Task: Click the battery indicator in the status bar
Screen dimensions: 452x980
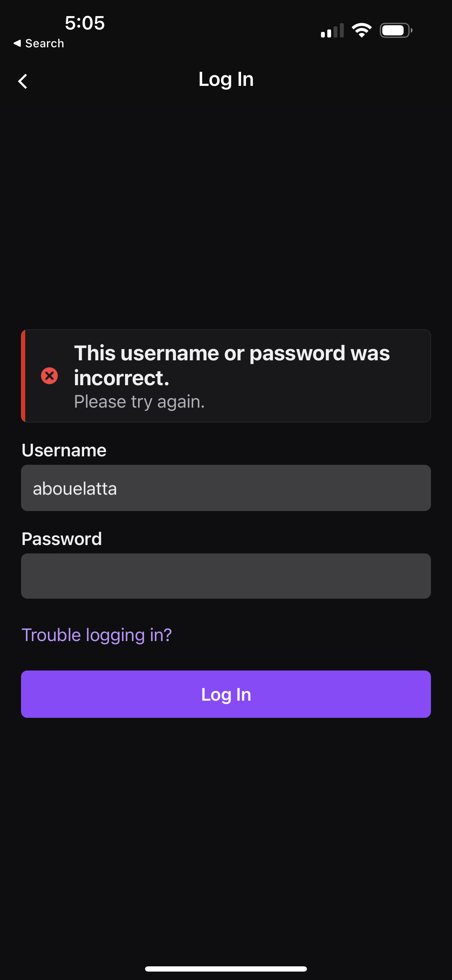Action: click(x=396, y=30)
